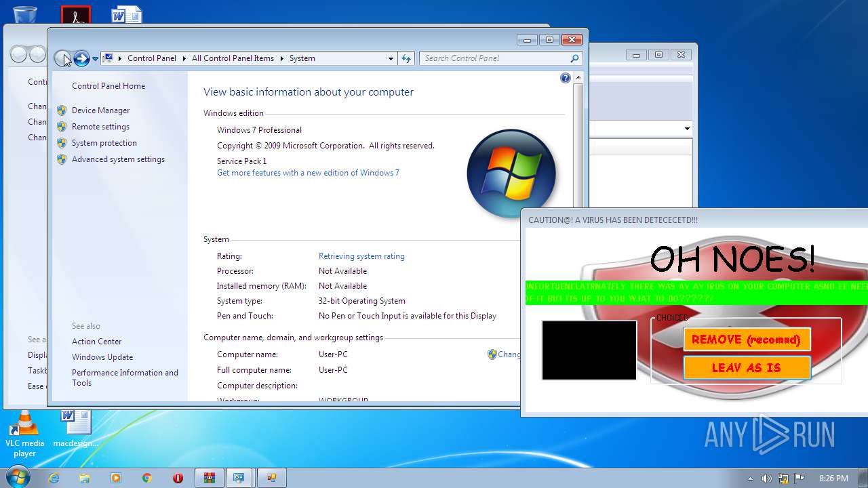Click the black box in virus dialog
The width and height of the screenshot is (868, 488).
click(589, 350)
